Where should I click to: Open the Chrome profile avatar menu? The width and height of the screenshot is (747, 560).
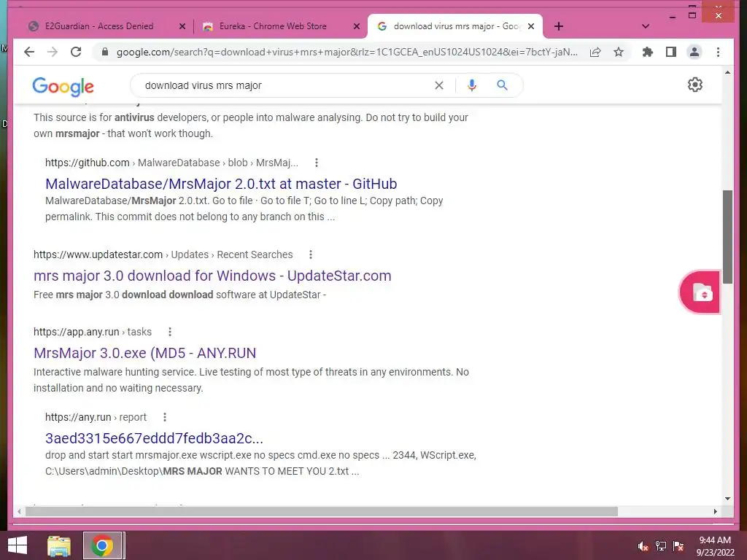click(x=694, y=52)
